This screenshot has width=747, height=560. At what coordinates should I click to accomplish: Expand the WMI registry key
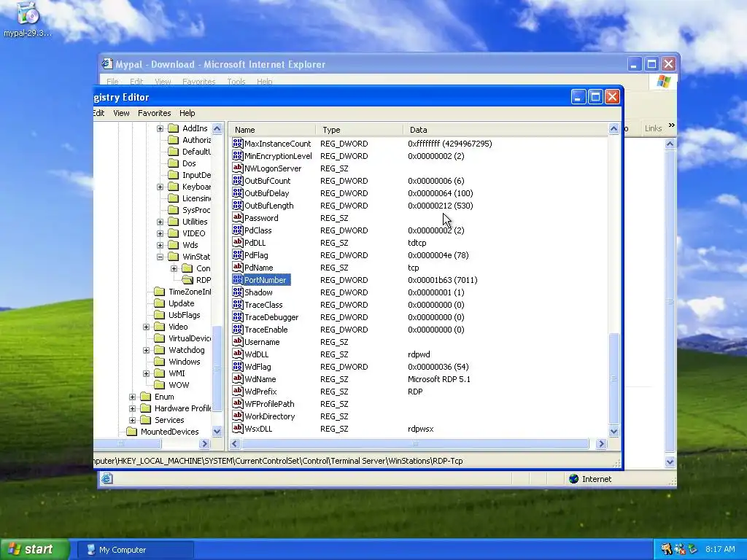point(146,373)
